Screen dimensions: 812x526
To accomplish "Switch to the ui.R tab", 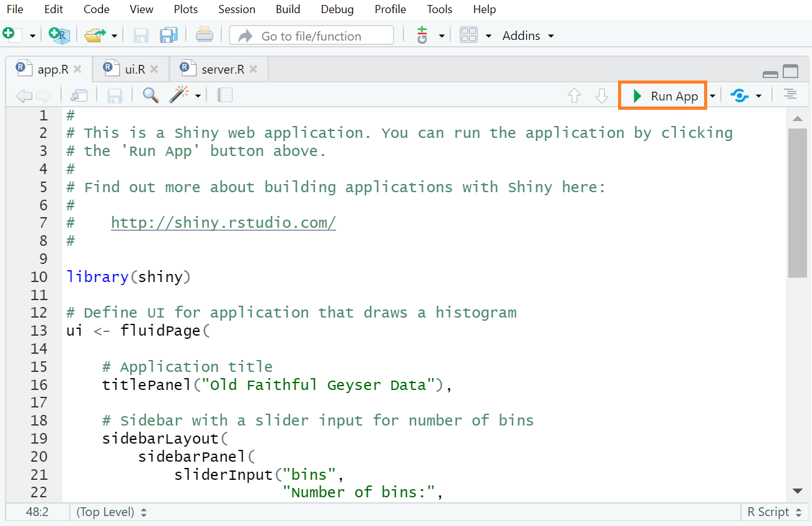I will pyautogui.click(x=130, y=69).
